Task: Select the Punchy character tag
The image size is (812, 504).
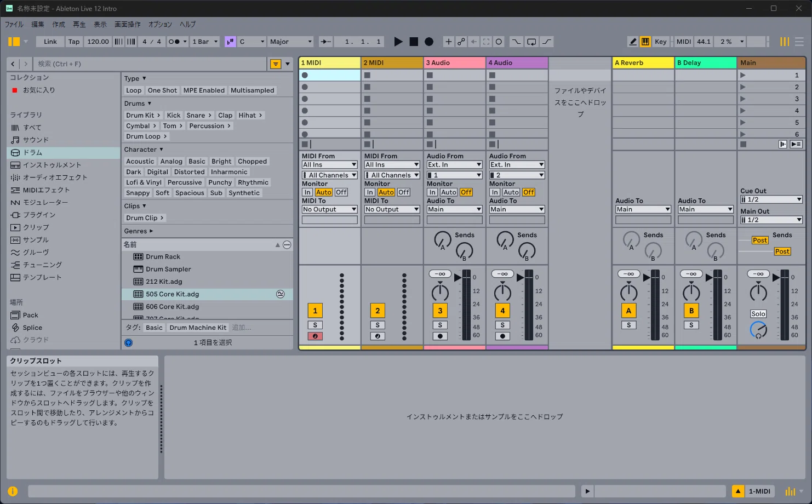Action: pos(220,182)
